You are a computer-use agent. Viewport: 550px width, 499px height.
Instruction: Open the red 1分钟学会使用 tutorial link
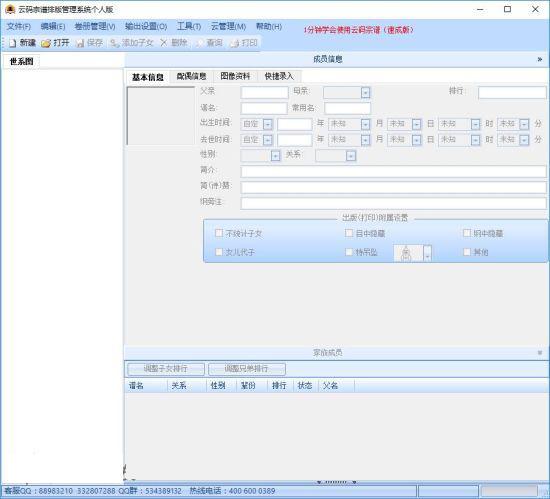tap(358, 30)
